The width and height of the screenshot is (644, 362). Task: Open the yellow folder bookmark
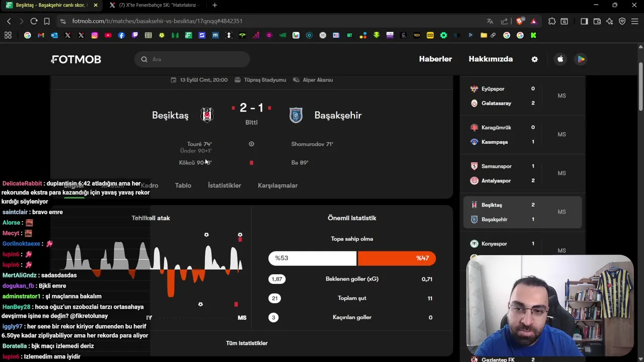[484, 35]
